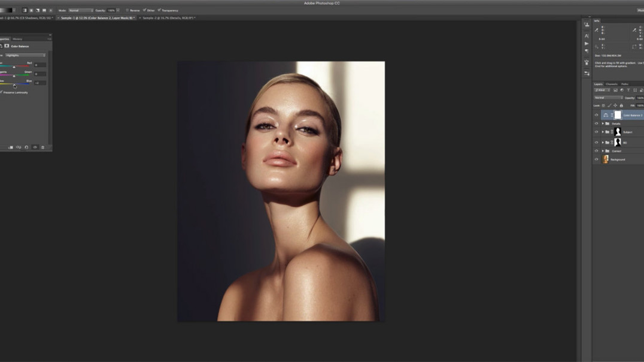Switch to the Sample-1 document tab
644x362 pixels.
98,18
